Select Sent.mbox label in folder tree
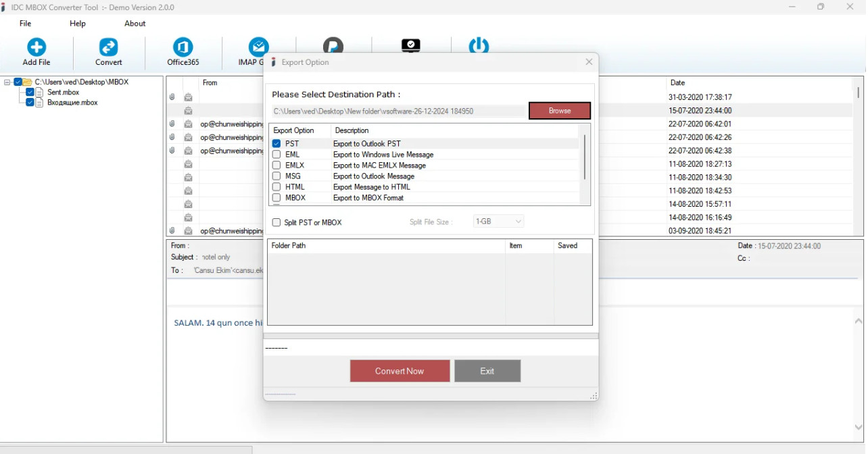This screenshot has height=454, width=868. [x=64, y=92]
